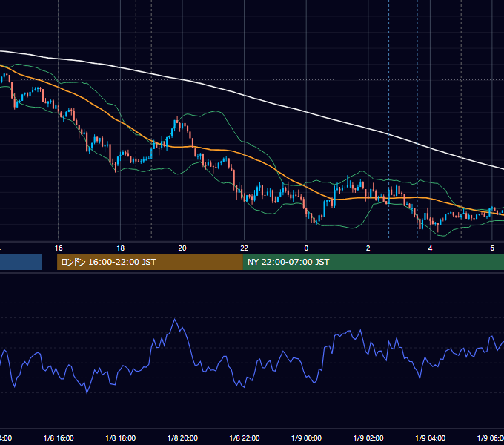Click hour label 18 on price chart axis

point(121,248)
